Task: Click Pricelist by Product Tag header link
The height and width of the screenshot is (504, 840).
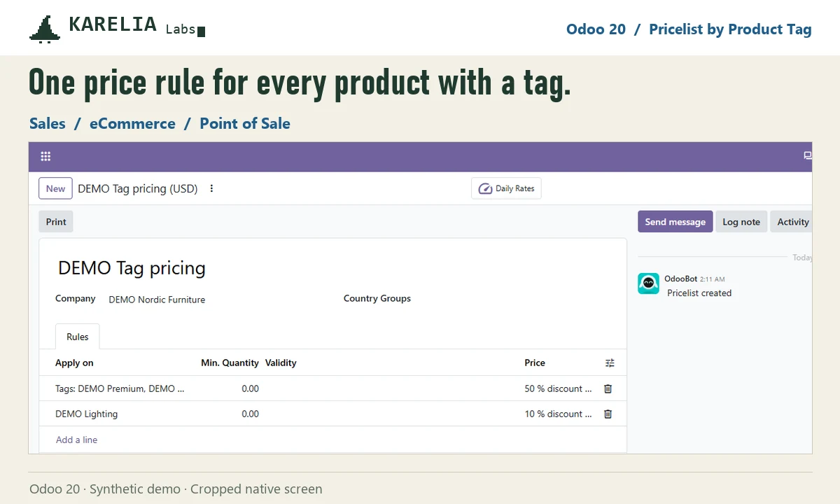Action: point(730,29)
